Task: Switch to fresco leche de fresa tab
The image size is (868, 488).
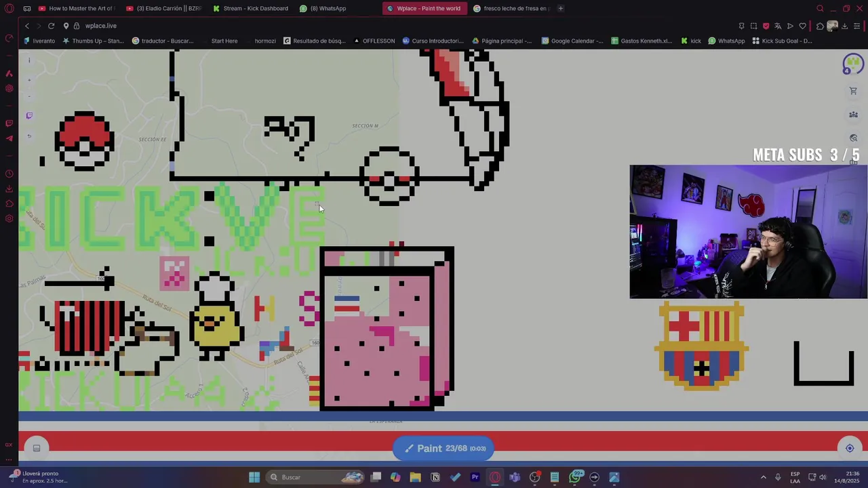Action: click(x=511, y=8)
